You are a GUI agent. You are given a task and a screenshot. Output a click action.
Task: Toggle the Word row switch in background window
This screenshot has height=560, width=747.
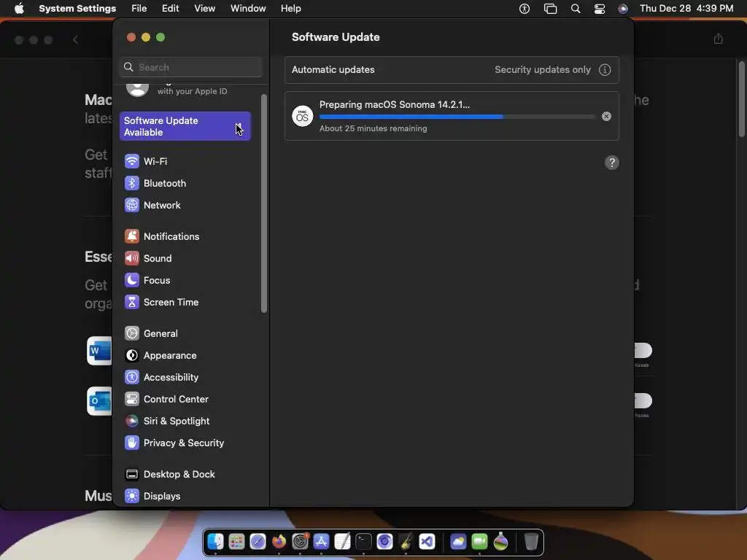tap(643, 351)
